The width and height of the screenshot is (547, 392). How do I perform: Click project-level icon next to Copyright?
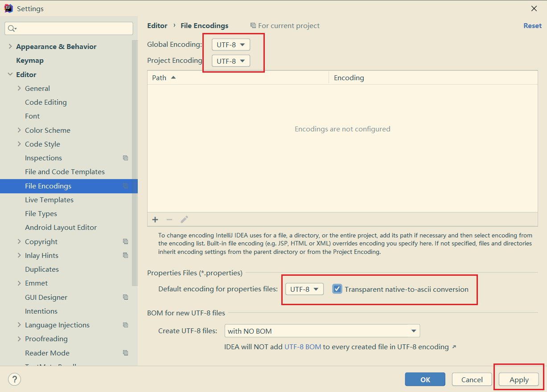click(x=125, y=242)
